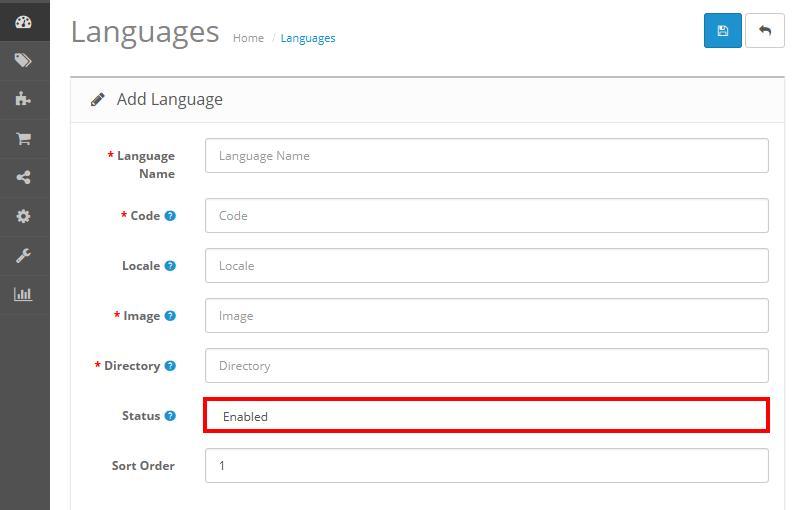Open the System gear sidebar icon
800x510 pixels.
[x=23, y=216]
